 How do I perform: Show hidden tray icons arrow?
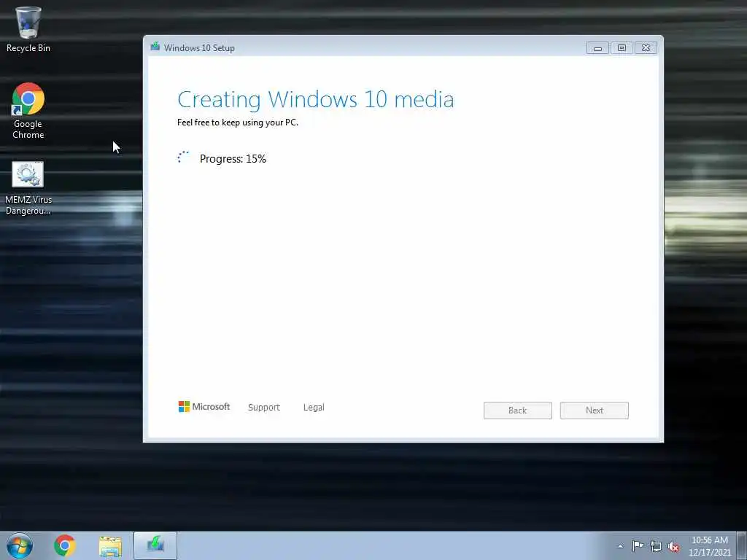point(620,546)
